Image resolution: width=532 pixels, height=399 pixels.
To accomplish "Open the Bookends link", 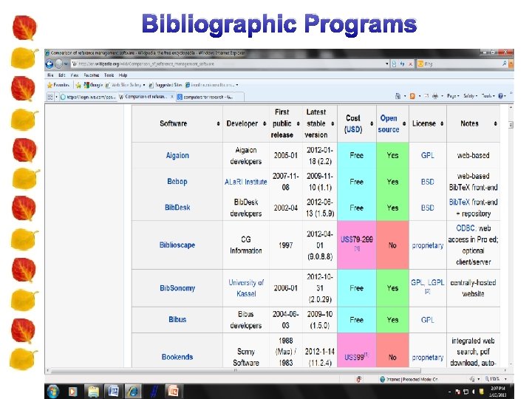I will (177, 357).
